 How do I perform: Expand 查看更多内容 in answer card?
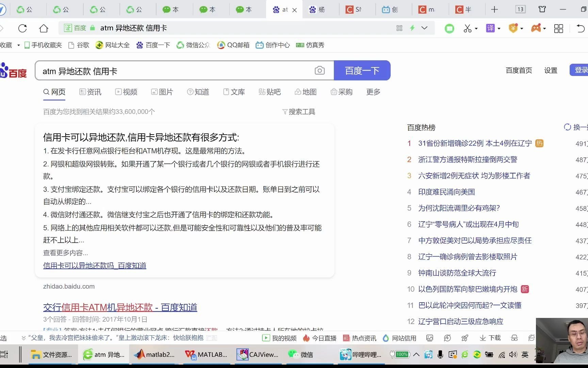66,253
